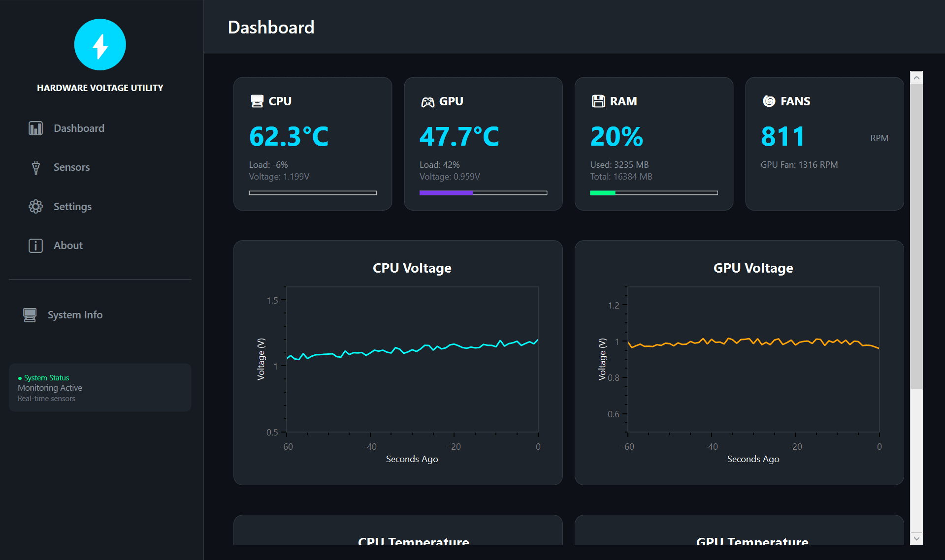Viewport: 945px width, 560px height.
Task: Click the green System Status indicator dot
Action: click(20, 378)
